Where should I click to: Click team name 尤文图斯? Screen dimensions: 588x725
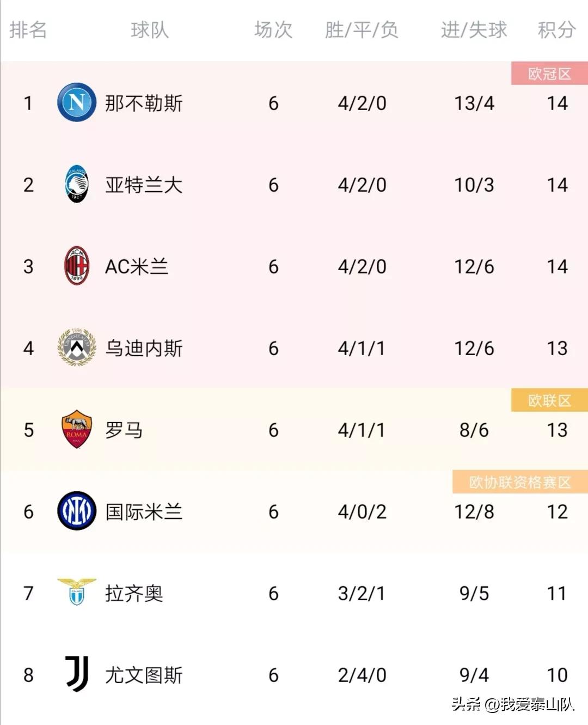144,675
